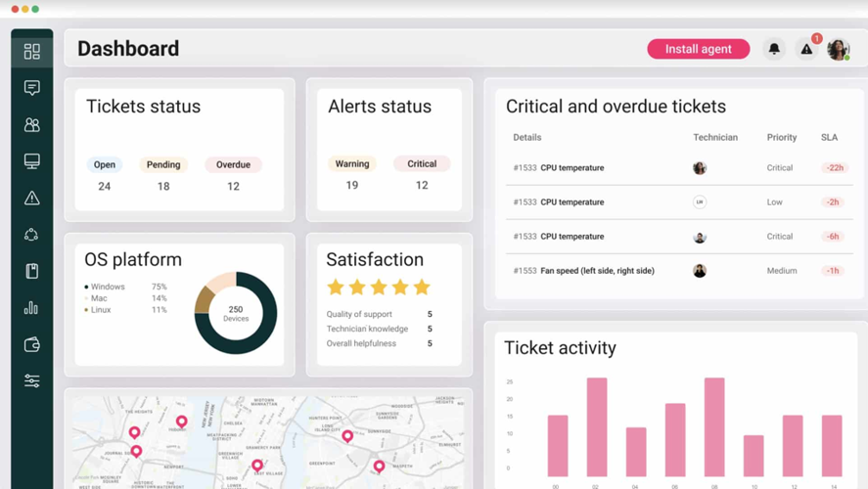This screenshot has height=489, width=868.
Task: Open the settings sliders icon in sidebar
Action: (x=31, y=381)
